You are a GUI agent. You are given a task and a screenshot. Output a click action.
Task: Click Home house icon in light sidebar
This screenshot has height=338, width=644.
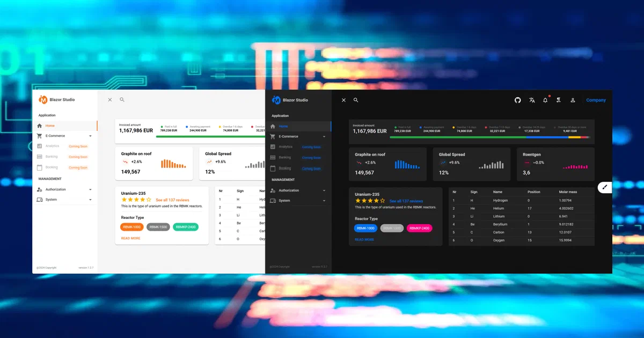(x=40, y=126)
